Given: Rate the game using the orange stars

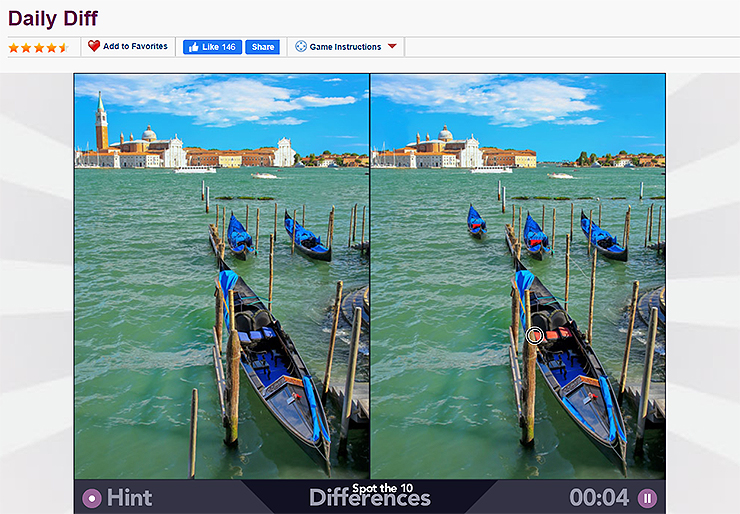Looking at the screenshot, I should click(x=38, y=48).
